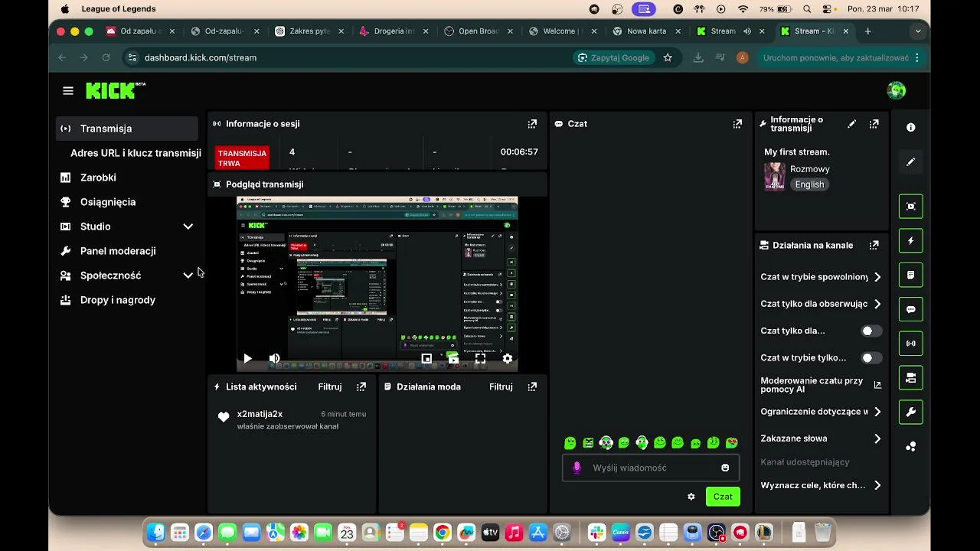Open 'Czat w trybie spowolniony' options
The image size is (980, 551).
pos(821,277)
